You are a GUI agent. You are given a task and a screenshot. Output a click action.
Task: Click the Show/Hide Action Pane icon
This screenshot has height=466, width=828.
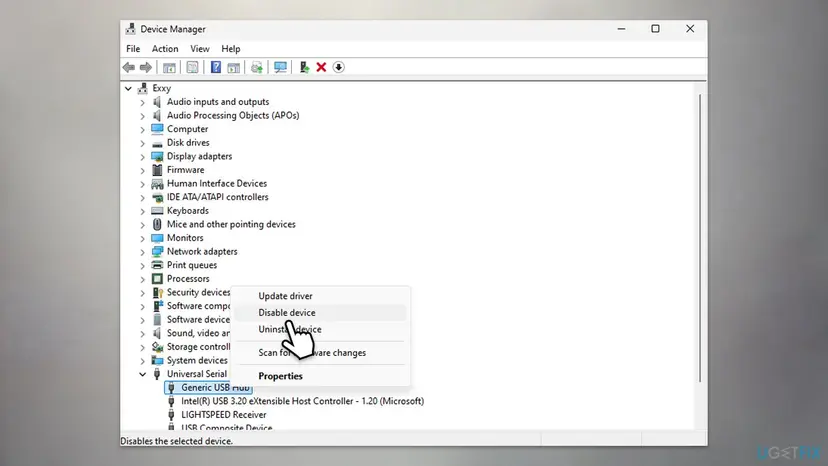point(233,67)
